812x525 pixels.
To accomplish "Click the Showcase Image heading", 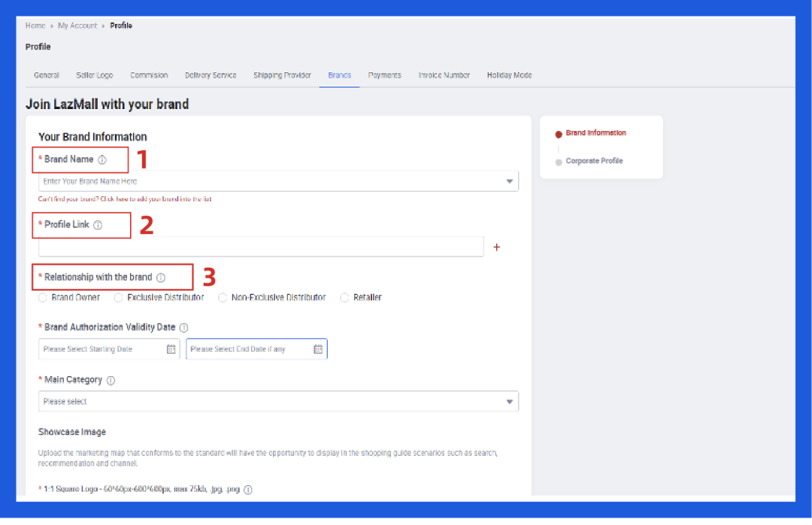I will point(72,432).
